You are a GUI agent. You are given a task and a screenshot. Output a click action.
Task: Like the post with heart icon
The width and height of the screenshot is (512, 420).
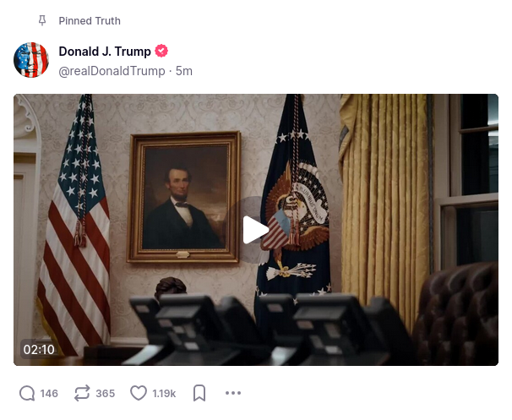(x=139, y=393)
